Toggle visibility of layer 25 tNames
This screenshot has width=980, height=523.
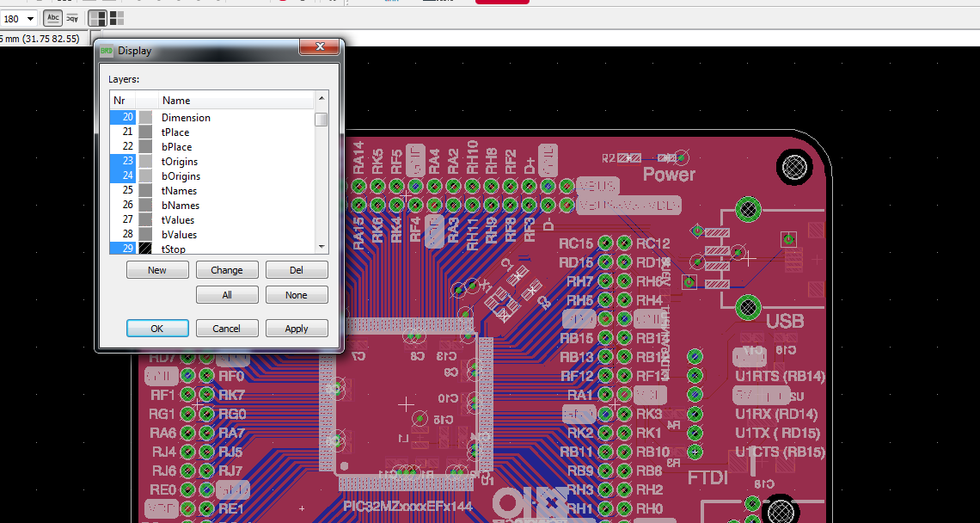tap(123, 190)
